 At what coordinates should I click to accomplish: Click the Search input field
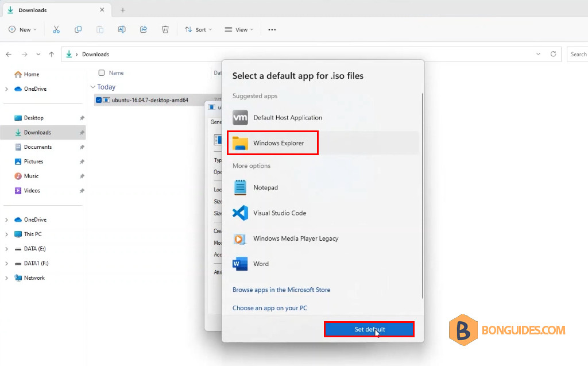tap(578, 55)
